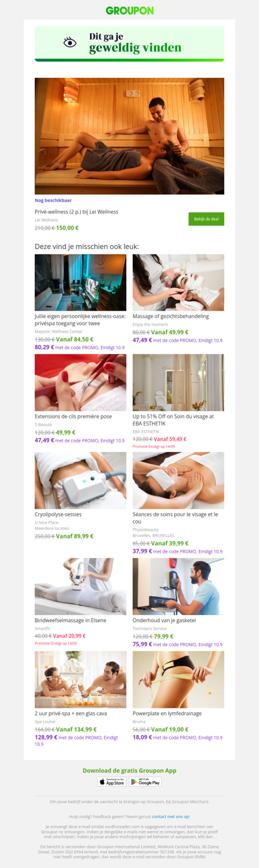Open 'Extensions de cils première pose' deal

(73, 416)
